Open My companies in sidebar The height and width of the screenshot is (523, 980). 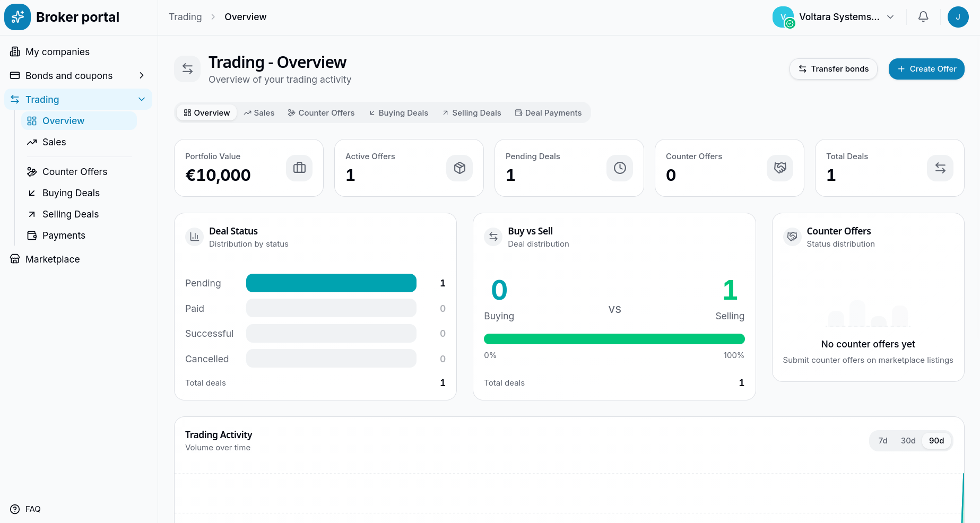tap(79, 51)
